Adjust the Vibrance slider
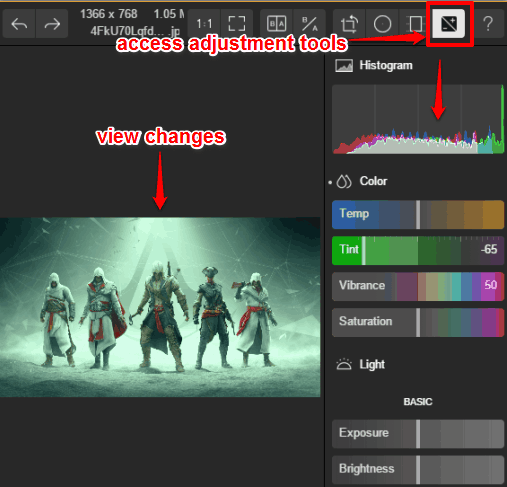 point(418,286)
